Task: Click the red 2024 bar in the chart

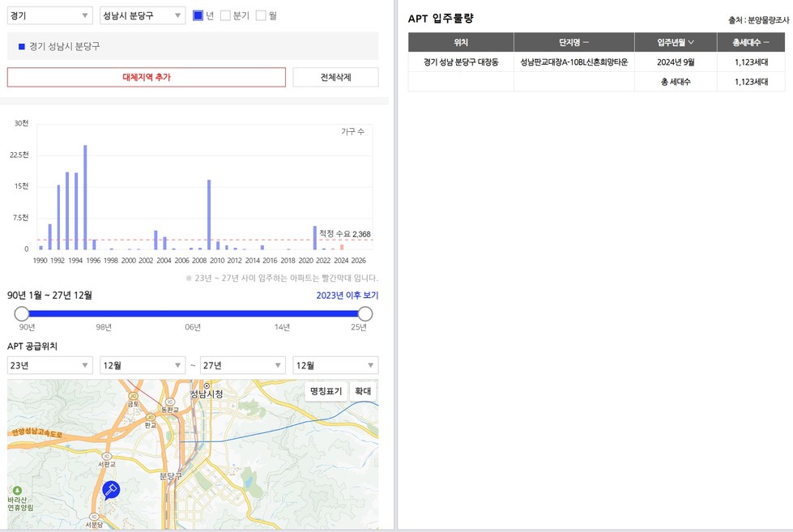Action: point(342,247)
